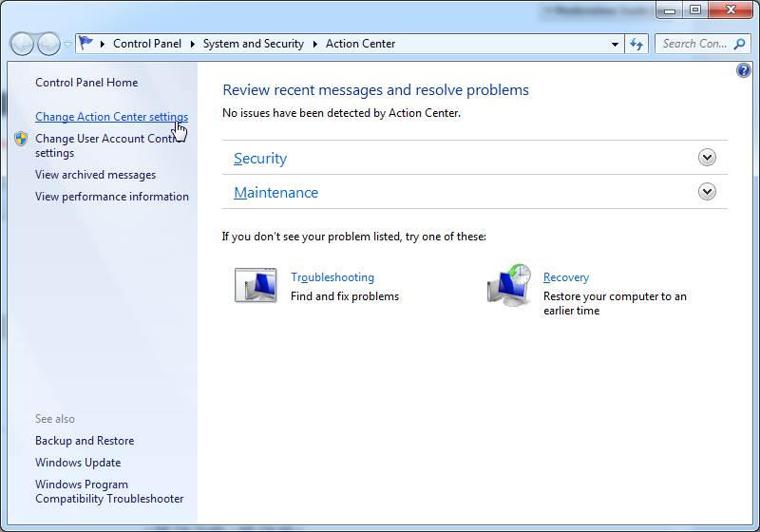Click the Refresh button beside address bar
The width and height of the screenshot is (760, 532).
point(636,44)
